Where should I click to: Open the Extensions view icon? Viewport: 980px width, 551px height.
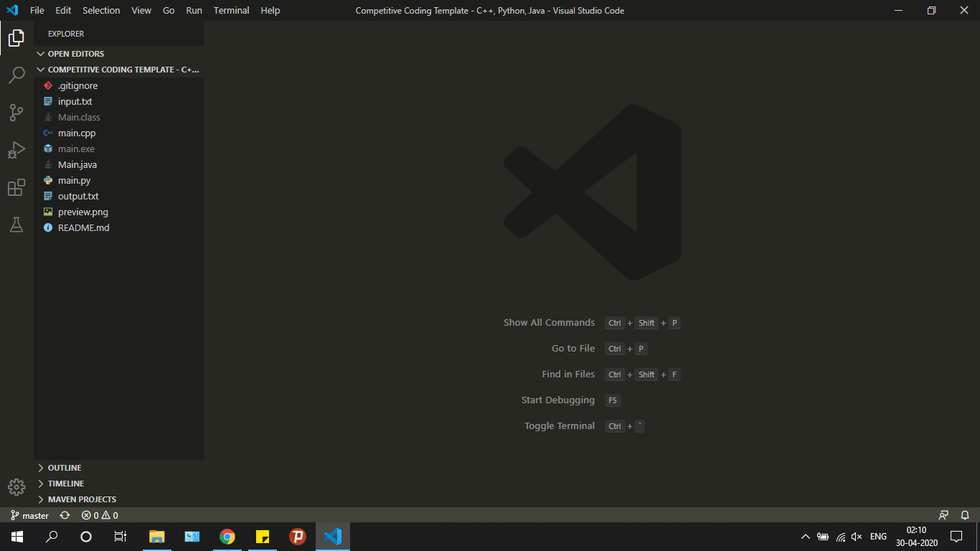pos(17,187)
